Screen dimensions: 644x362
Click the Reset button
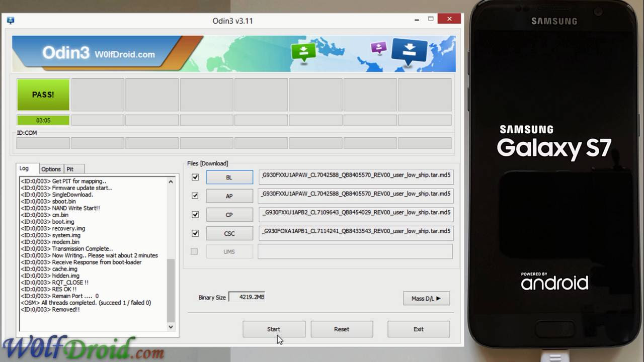click(342, 329)
